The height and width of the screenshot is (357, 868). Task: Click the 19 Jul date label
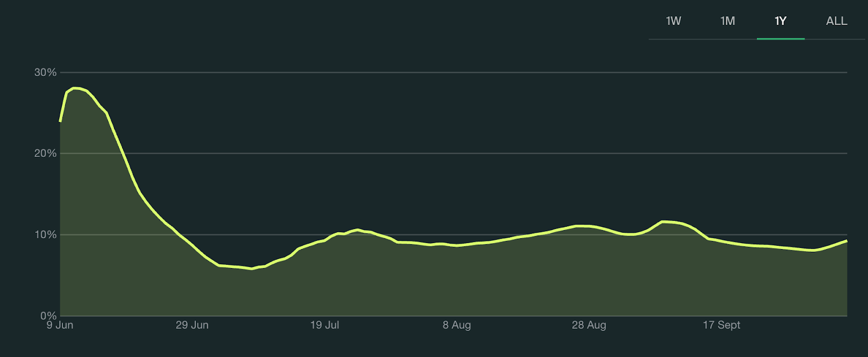coord(324,325)
